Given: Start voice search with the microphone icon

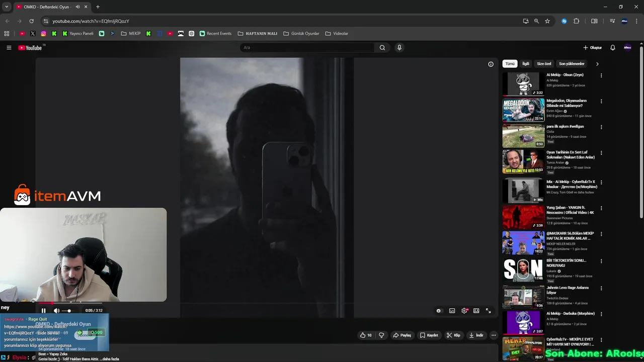Looking at the screenshot, I should pyautogui.click(x=399, y=48).
